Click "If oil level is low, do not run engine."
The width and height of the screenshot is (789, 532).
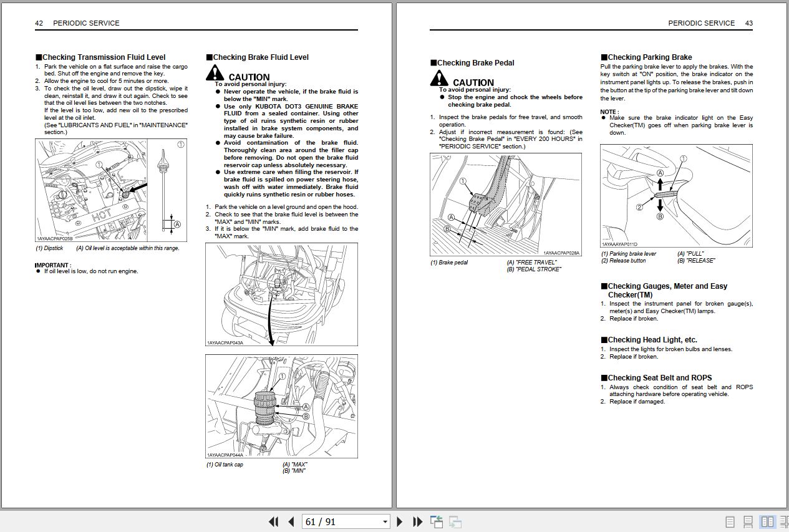[x=91, y=271]
